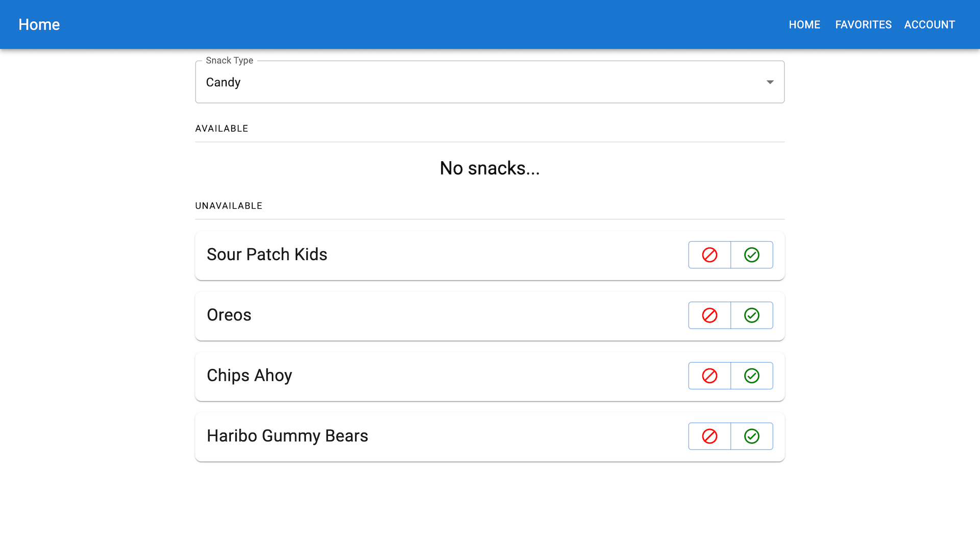Click red ban icon for Haribo Gummy Bears
The height and width of the screenshot is (551, 980).
click(709, 436)
